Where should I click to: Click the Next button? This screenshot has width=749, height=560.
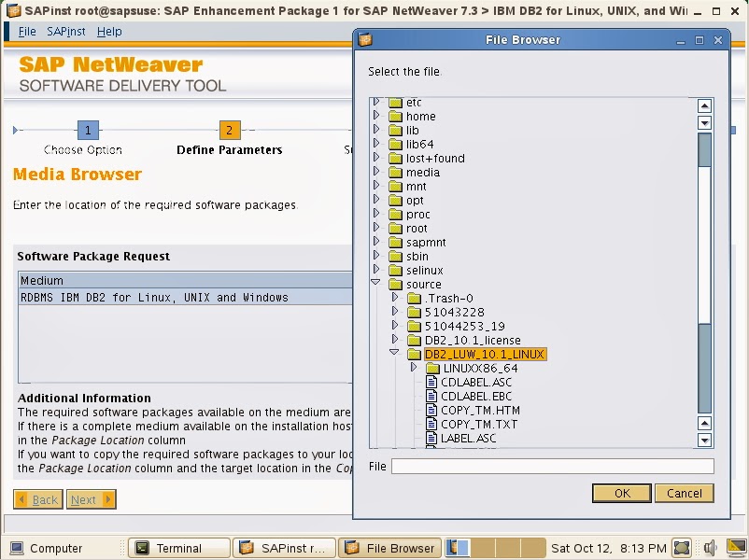coord(90,499)
